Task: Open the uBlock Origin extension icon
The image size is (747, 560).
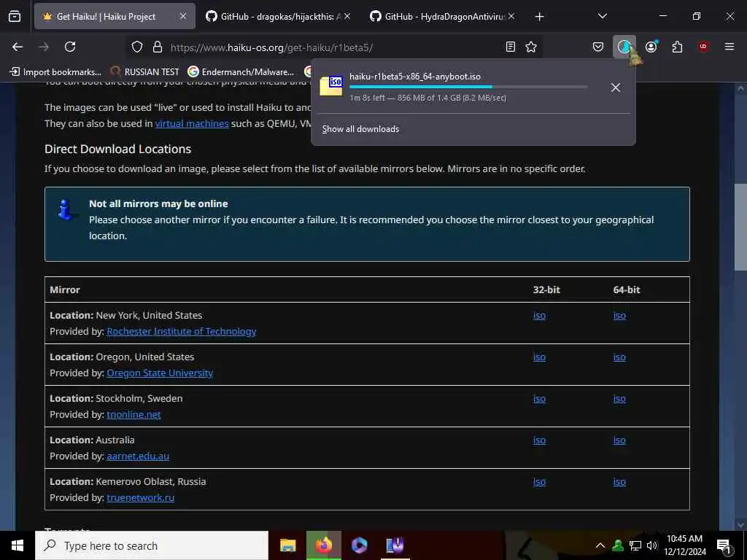Action: (x=703, y=47)
